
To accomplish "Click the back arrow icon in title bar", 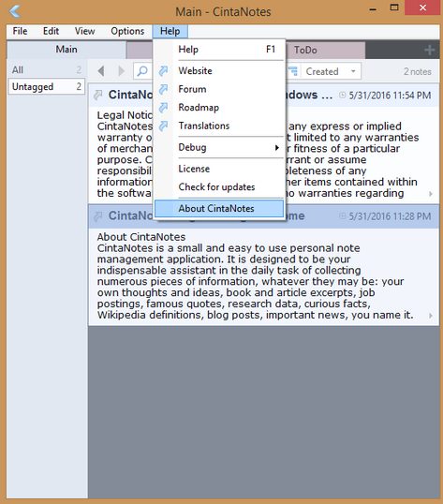I will click(15, 11).
